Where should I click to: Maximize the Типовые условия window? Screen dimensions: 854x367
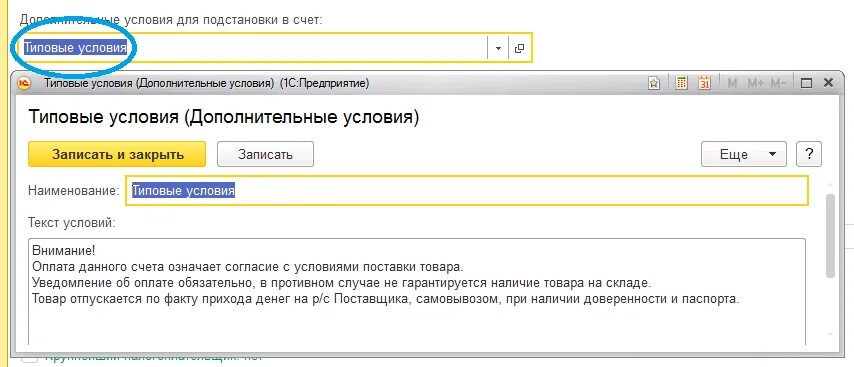tap(806, 83)
